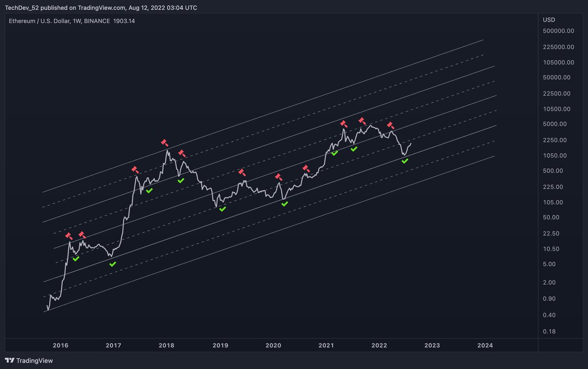Screen dimensions: 588x369
Task: Toggle the green checkmark marker below the 2017 dip
Action: point(112,263)
